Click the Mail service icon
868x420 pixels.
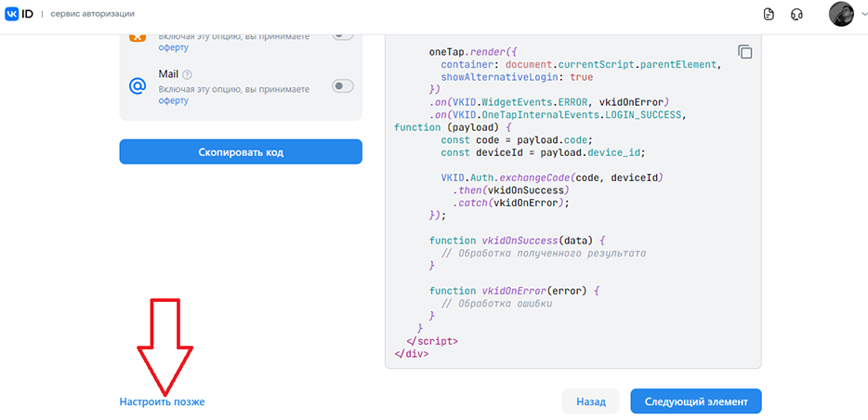coord(138,85)
